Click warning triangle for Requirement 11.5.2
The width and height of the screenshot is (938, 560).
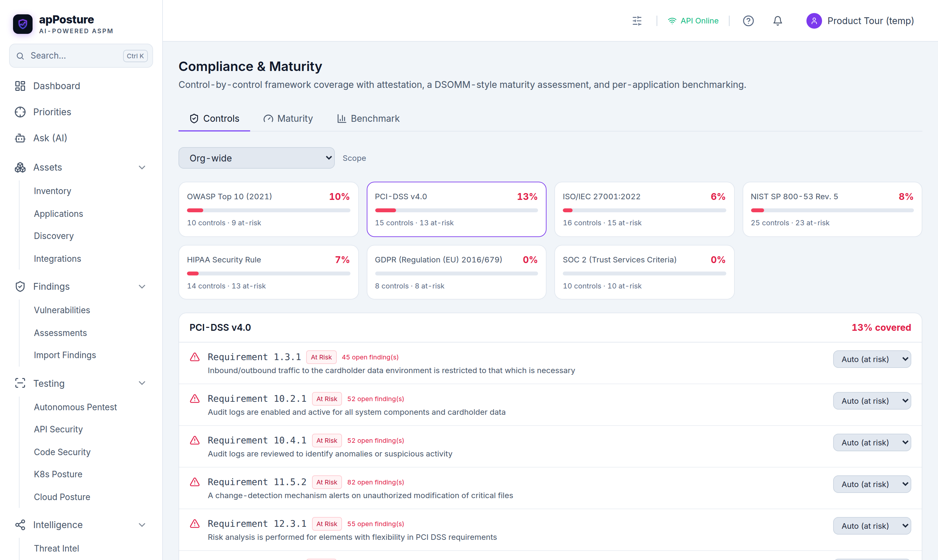tap(195, 482)
